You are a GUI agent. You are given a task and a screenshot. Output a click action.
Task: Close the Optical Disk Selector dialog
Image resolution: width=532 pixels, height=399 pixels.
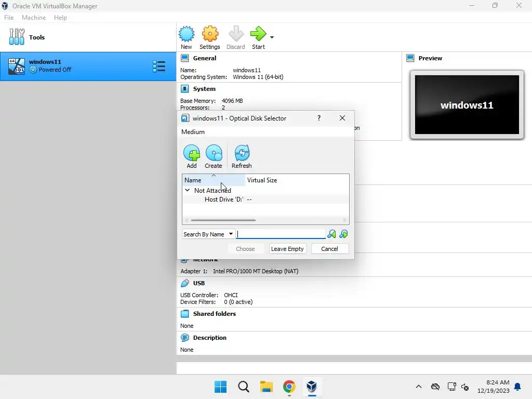[x=342, y=118]
